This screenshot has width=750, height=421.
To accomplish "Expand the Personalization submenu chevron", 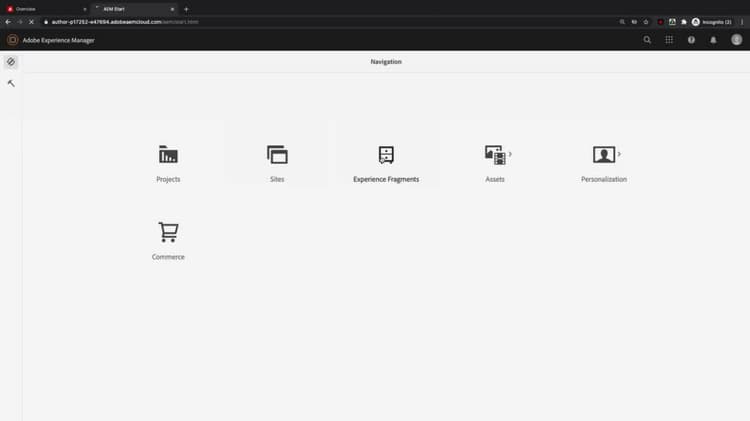I will coord(619,154).
